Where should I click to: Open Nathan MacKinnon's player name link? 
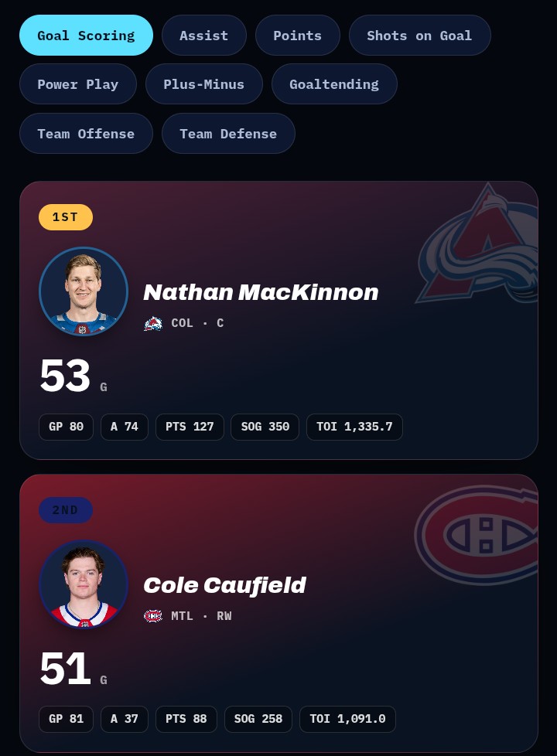pyautogui.click(x=261, y=292)
